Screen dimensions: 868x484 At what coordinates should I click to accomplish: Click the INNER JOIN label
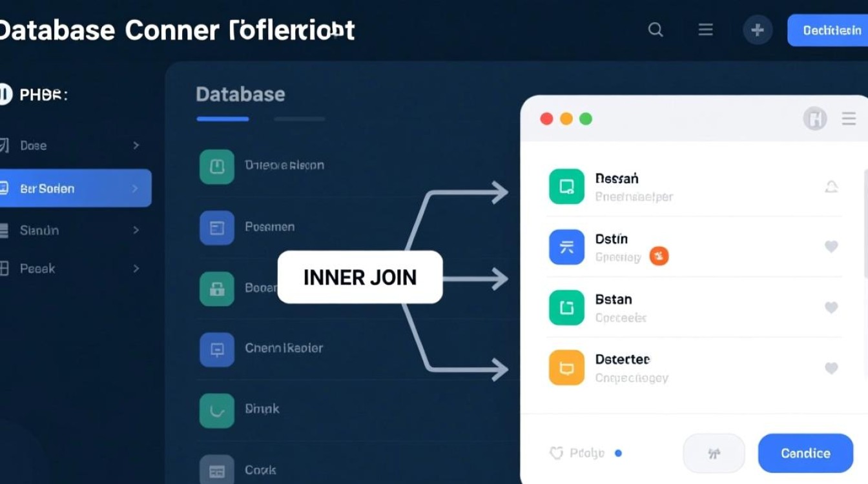(360, 277)
